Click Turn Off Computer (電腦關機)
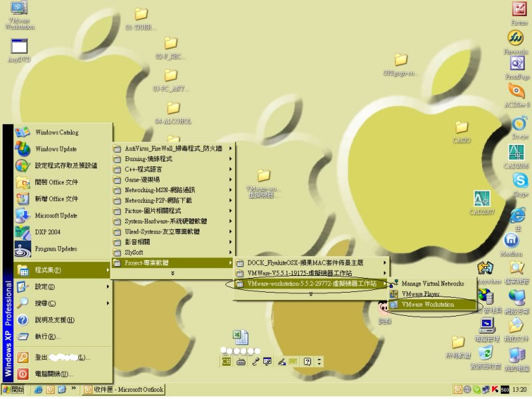The image size is (532, 399). pos(63,374)
